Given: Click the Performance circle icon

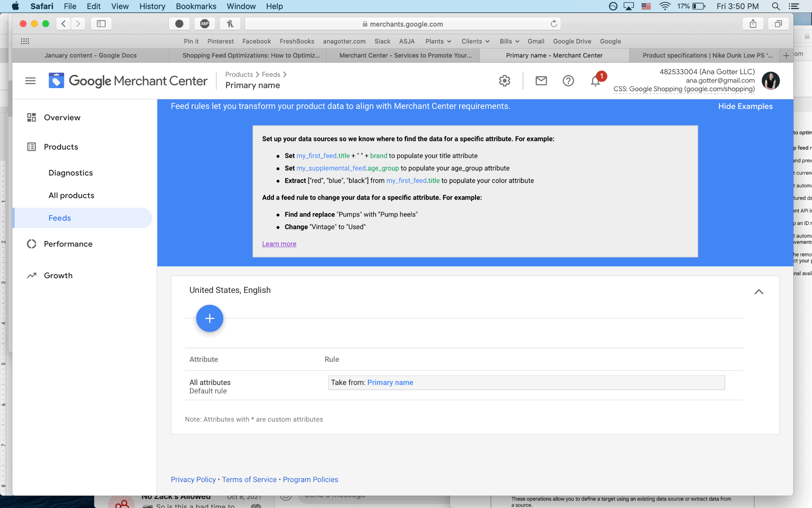Looking at the screenshot, I should point(31,244).
